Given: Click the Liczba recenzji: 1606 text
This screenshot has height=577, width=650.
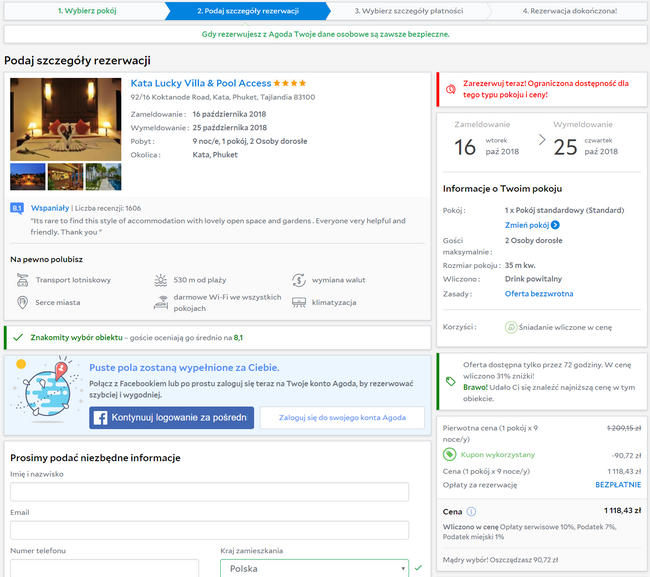Looking at the screenshot, I should tap(108, 208).
